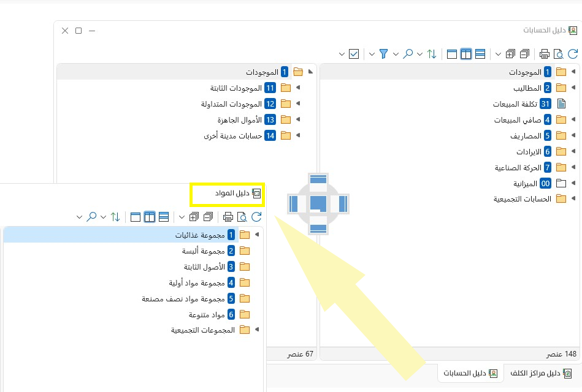
Task: Toggle the checkbox icon in the top toolbar
Action: click(x=354, y=54)
